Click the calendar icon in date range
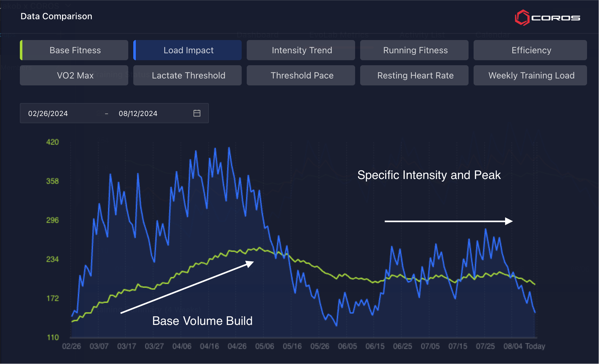599x364 pixels. click(x=197, y=113)
